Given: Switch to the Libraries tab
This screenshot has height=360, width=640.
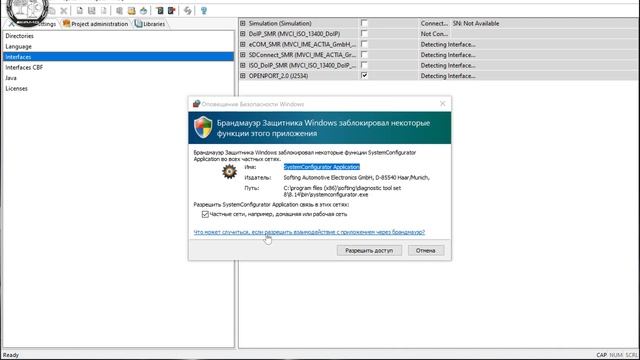Looking at the screenshot, I should click(x=150, y=24).
